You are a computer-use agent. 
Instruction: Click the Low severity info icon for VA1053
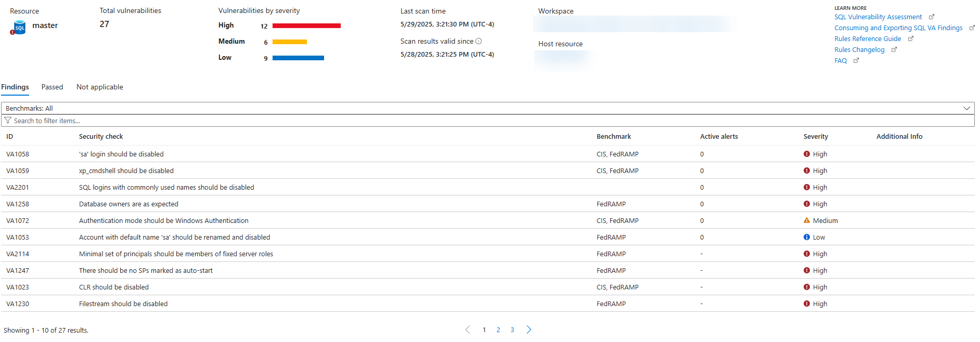coord(807,237)
